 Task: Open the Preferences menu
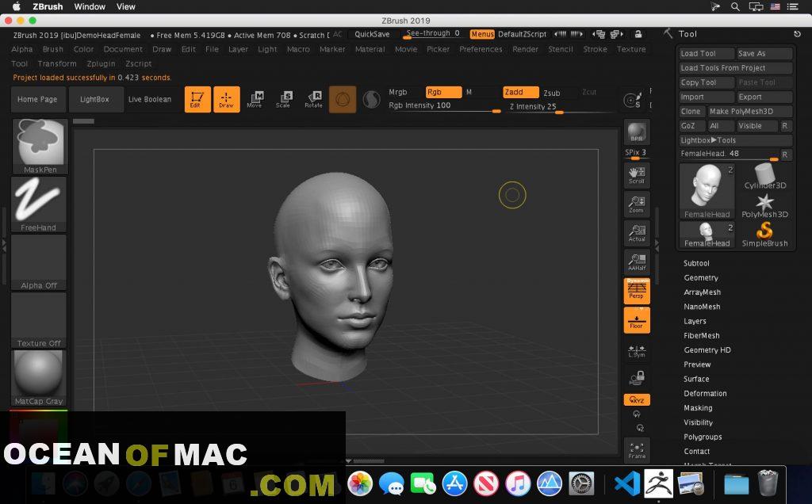click(481, 49)
